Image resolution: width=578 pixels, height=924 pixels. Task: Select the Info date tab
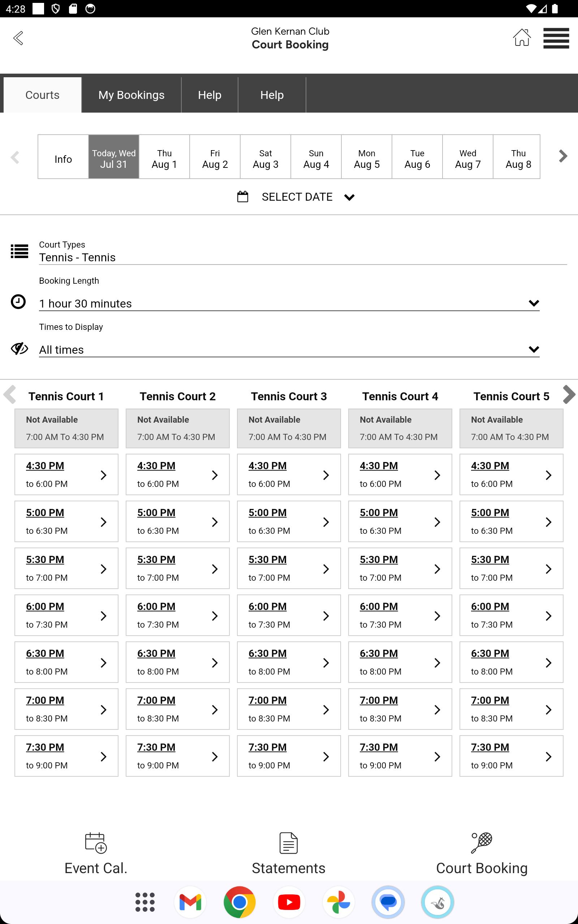[63, 157]
